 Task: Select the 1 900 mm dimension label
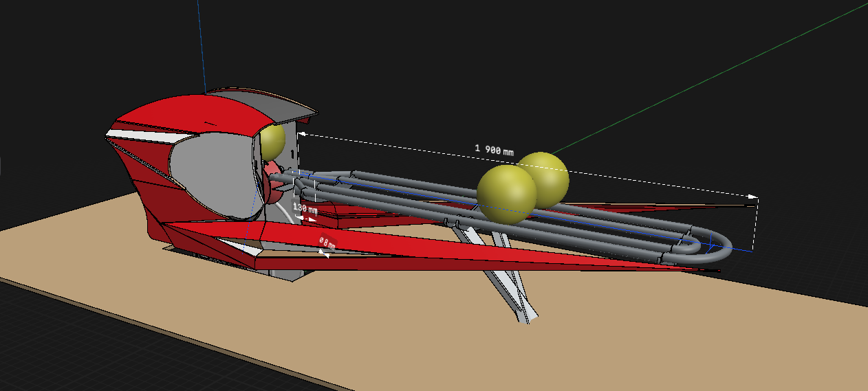click(494, 149)
